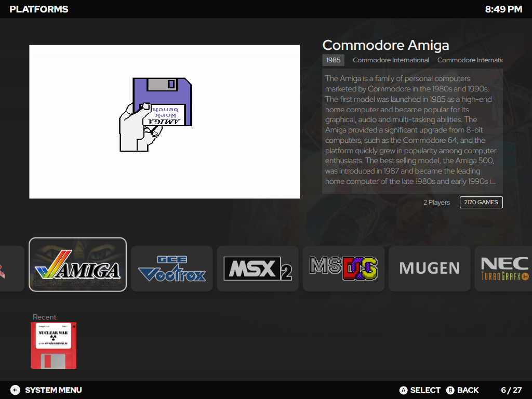The width and height of the screenshot is (532, 399).
Task: Click the 2 Players label
Action: 436,203
